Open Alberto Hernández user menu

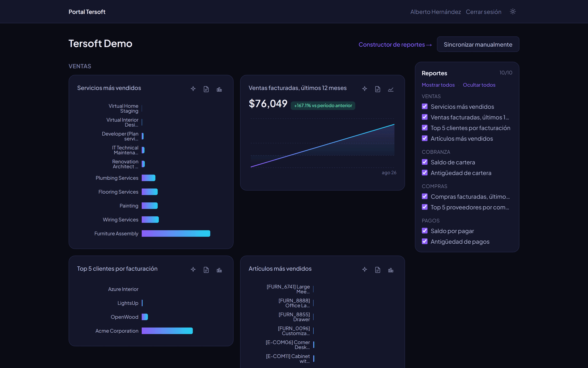[436, 12]
